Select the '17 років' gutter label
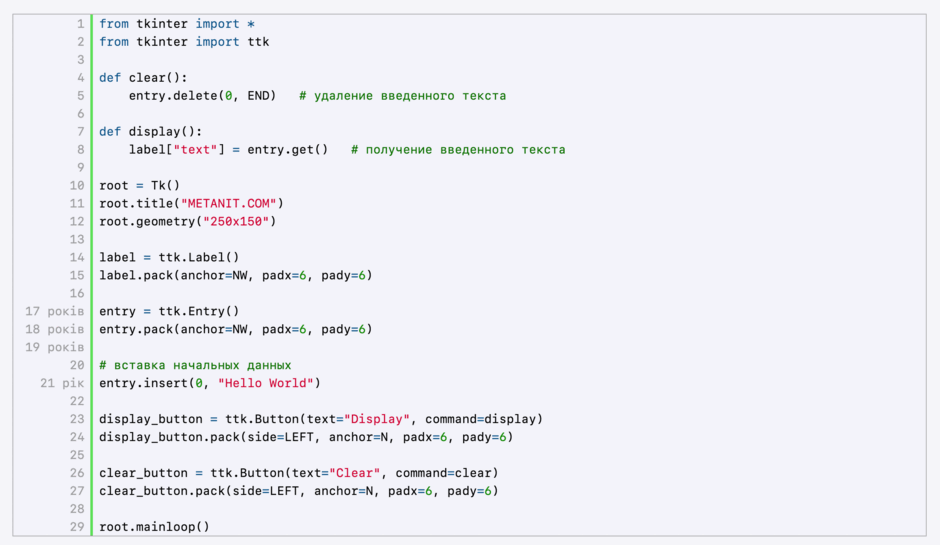The width and height of the screenshot is (940, 545). 55,311
